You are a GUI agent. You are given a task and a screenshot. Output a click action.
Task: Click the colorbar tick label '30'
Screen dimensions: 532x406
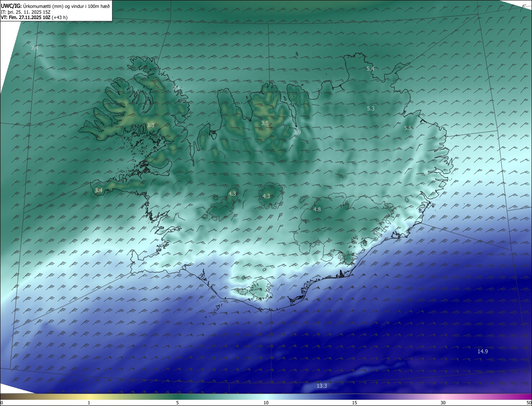(443, 403)
